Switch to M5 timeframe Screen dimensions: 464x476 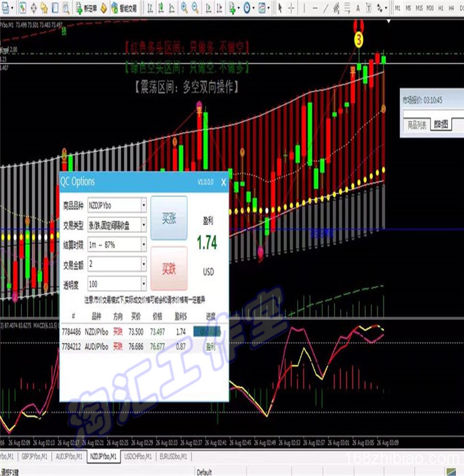(408, 8)
